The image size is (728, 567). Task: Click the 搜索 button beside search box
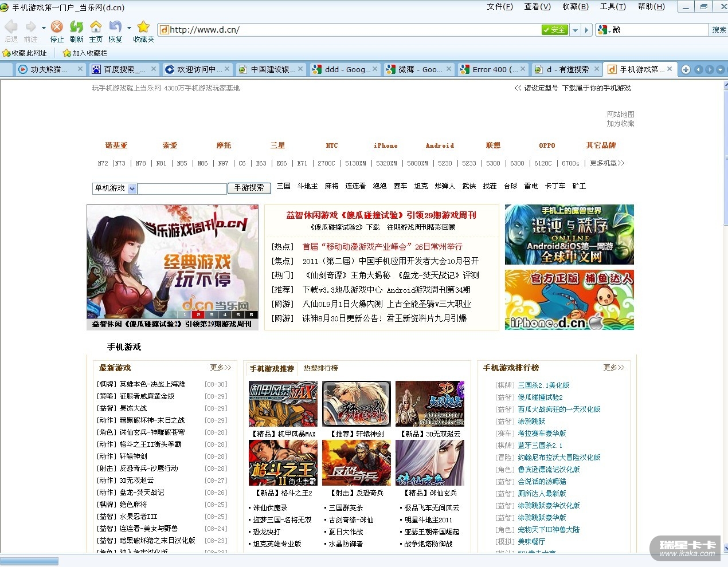719,30
